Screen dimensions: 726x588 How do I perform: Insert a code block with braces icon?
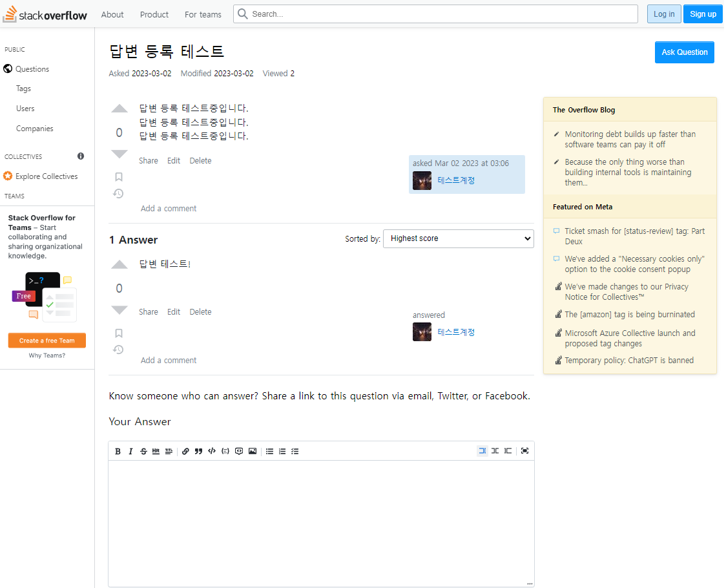[225, 451]
